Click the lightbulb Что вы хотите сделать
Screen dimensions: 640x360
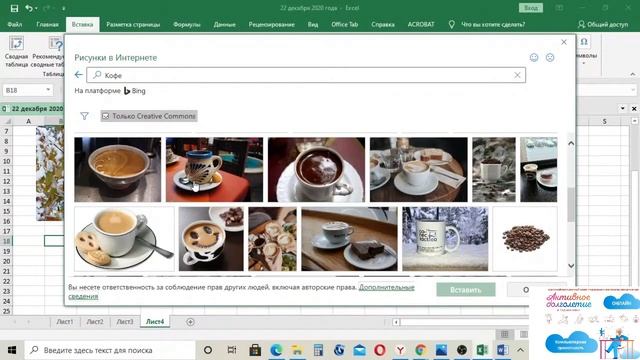pos(451,24)
